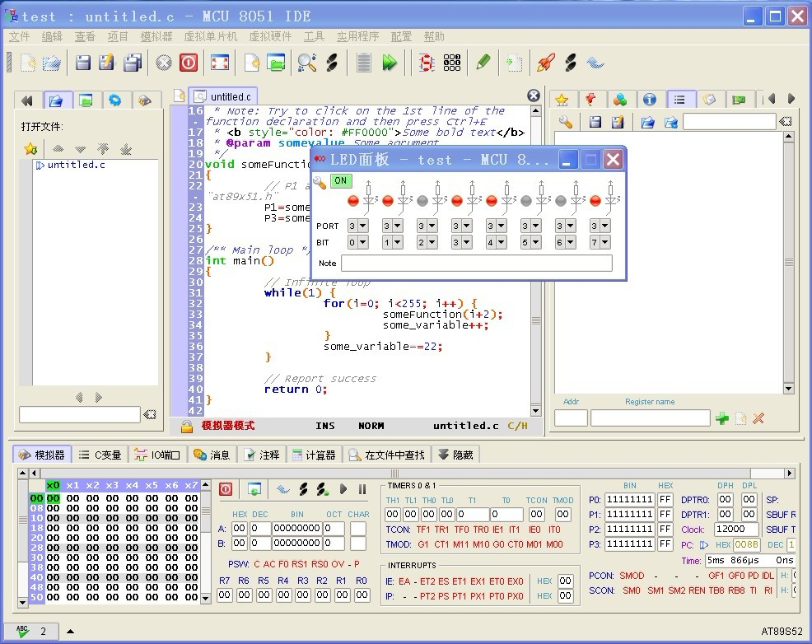The height and width of the screenshot is (644, 812).
Task: Toggle the C carry flag in PSW
Action: [x=257, y=564]
